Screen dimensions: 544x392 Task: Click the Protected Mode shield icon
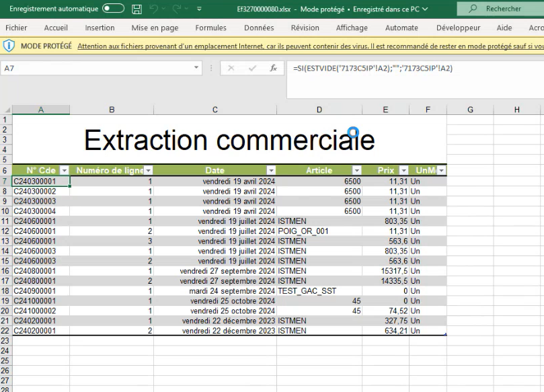pyautogui.click(x=9, y=46)
